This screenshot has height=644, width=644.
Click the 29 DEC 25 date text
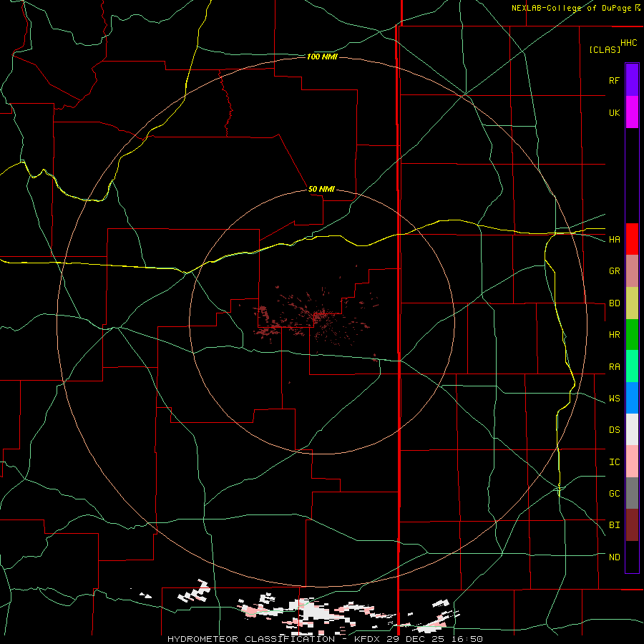[x=416, y=639]
